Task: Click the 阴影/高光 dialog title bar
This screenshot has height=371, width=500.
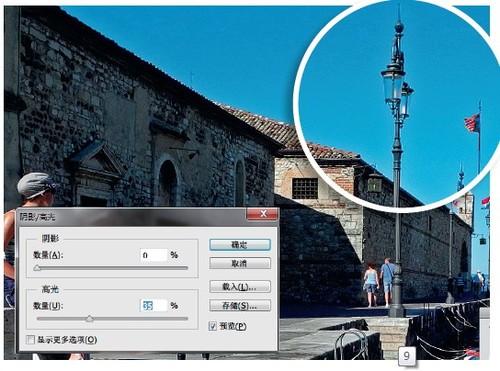Action: click(x=132, y=217)
